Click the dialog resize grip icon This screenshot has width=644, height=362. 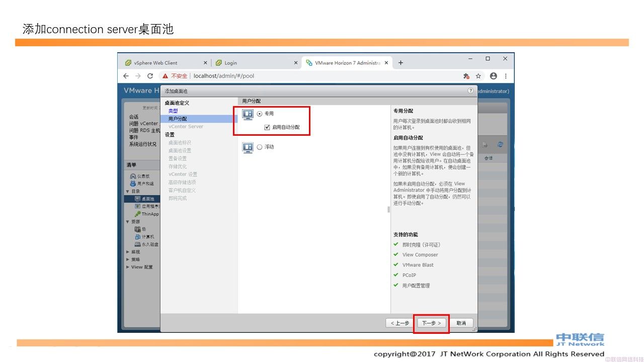(x=474, y=329)
